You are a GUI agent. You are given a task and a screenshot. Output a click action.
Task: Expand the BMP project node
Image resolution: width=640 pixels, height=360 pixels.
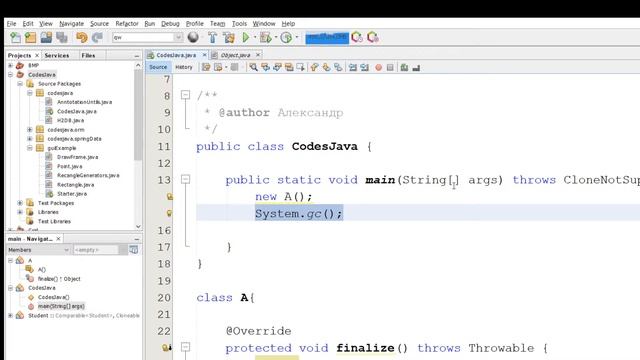(10, 65)
